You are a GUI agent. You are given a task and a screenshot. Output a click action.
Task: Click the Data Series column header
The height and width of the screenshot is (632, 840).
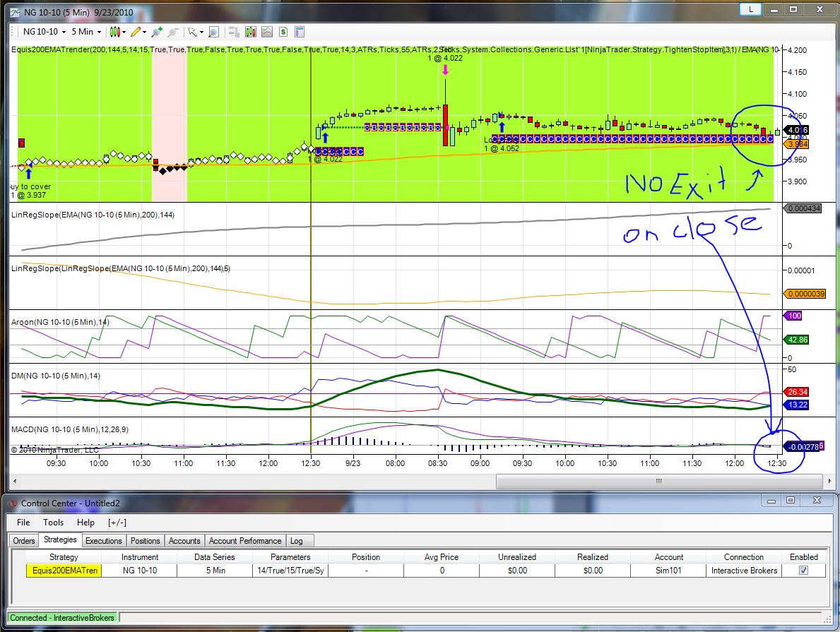[x=214, y=557]
